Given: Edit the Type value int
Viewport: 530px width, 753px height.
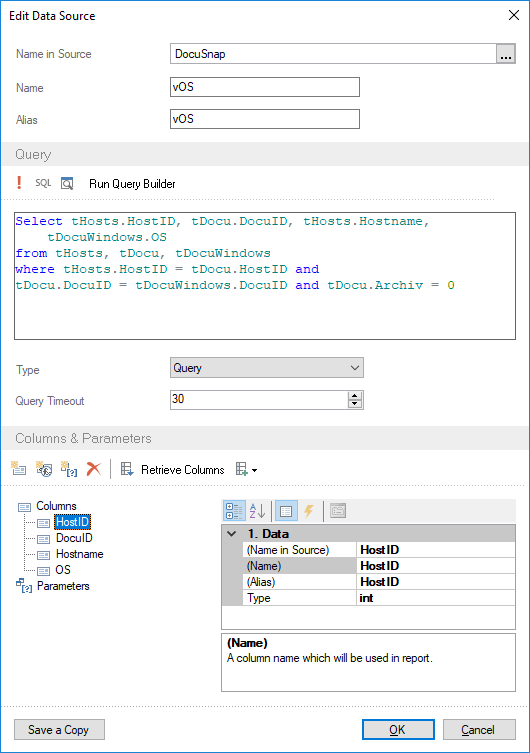Looking at the screenshot, I should (436, 598).
